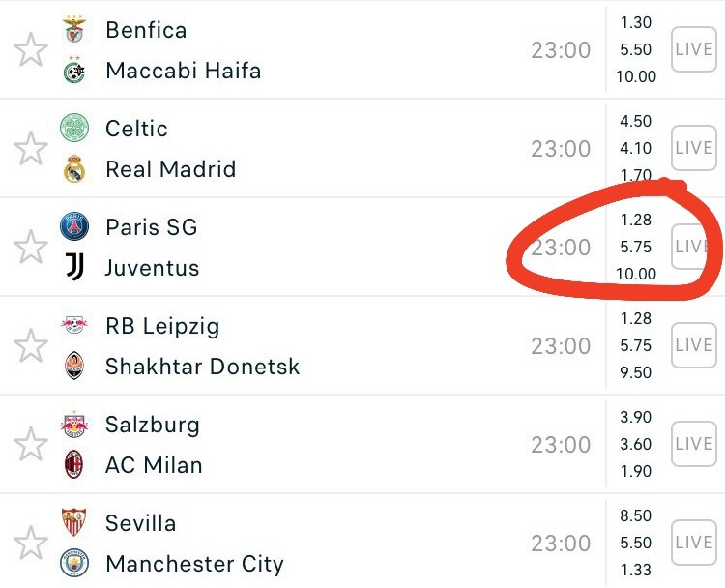Open LIVE for Salzburg vs AC Milan
This screenshot has width=725, height=588.
(x=693, y=444)
